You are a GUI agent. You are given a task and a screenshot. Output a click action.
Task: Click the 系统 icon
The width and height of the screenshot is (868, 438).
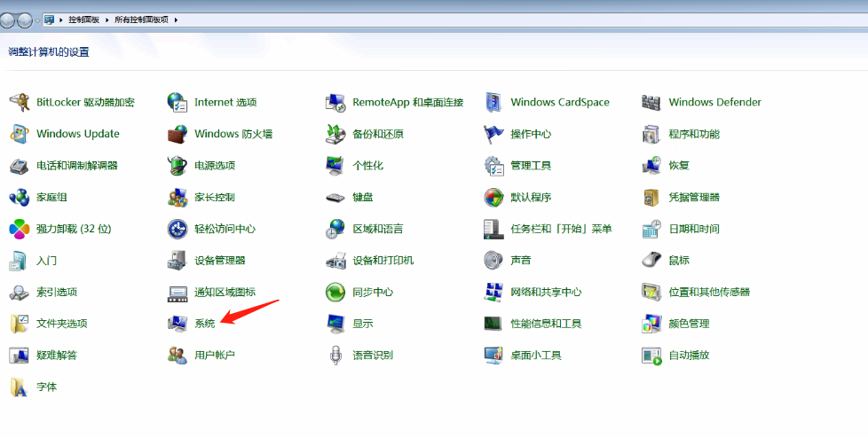click(x=178, y=324)
